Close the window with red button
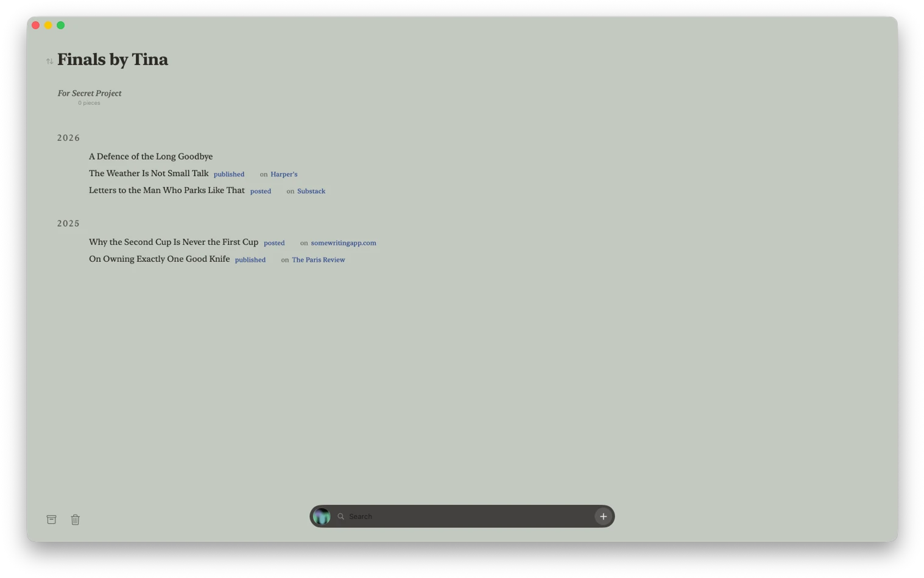Viewport: 924px width, 578px height. [x=36, y=26]
